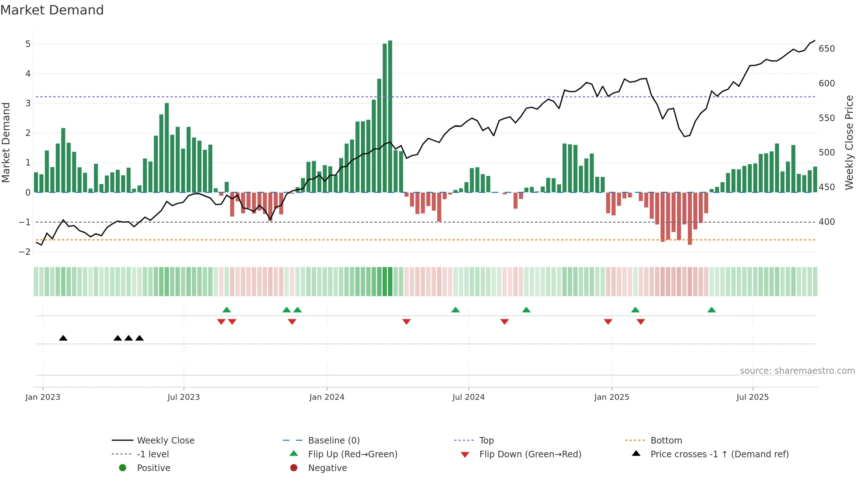The height and width of the screenshot is (488, 868).
Task: Toggle the Flip Down (Green→Red) legend label
Action: pos(530,454)
